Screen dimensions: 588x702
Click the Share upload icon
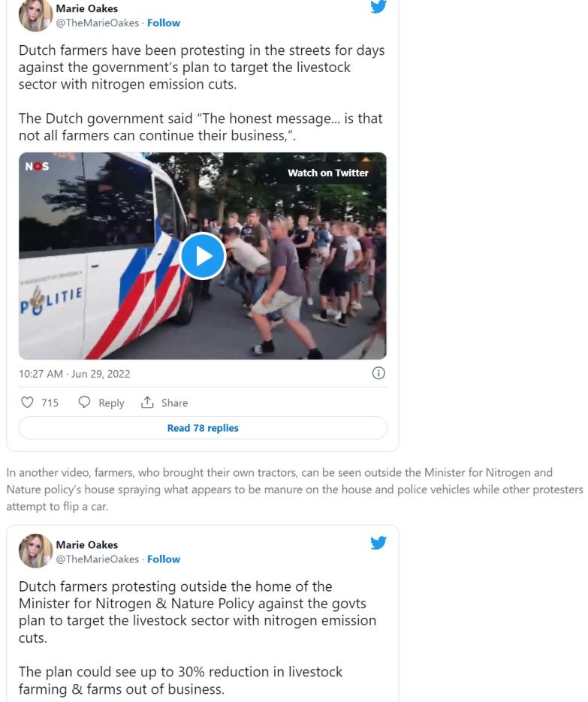point(147,402)
